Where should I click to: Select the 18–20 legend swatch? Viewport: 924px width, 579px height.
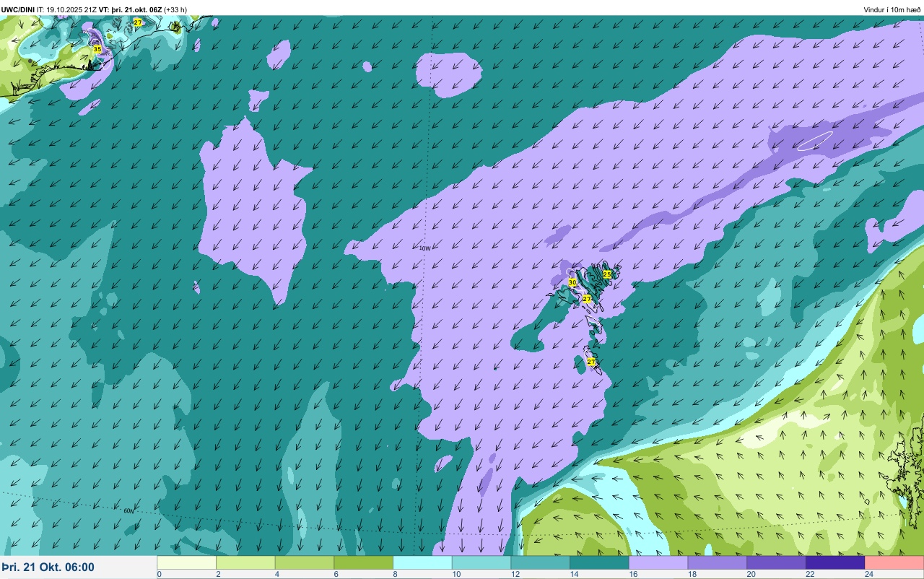pos(718,562)
